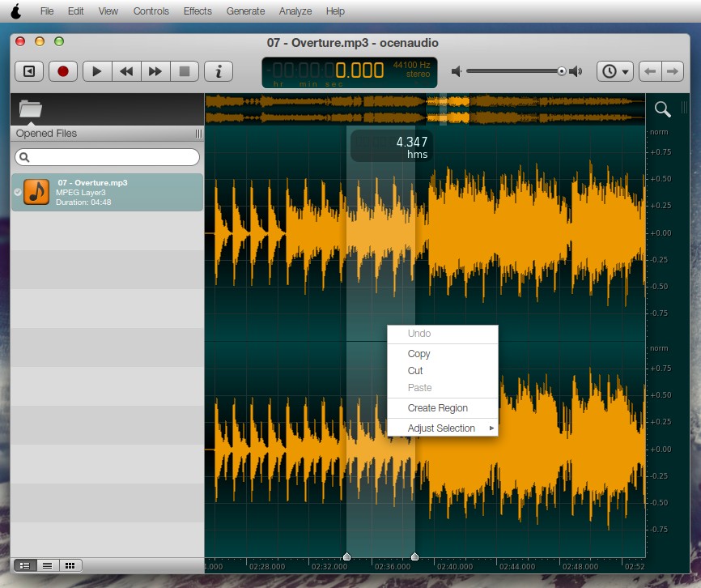Viewport: 701px width, 588px height.
Task: Select the 07 - Overture.mp3 file entry
Action: pos(108,192)
